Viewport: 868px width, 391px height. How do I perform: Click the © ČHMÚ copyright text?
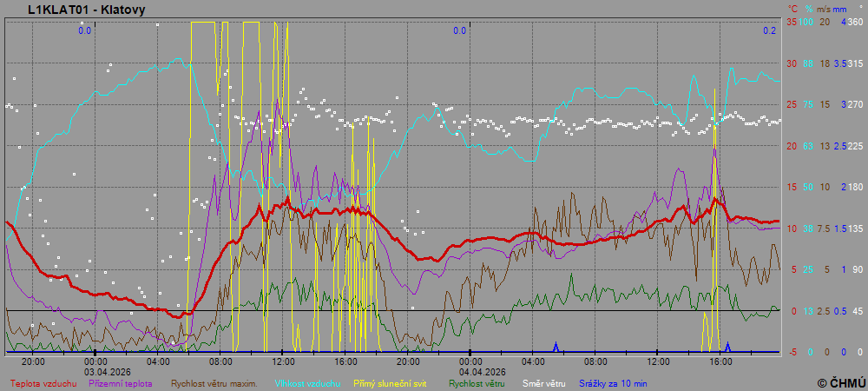pos(841,382)
